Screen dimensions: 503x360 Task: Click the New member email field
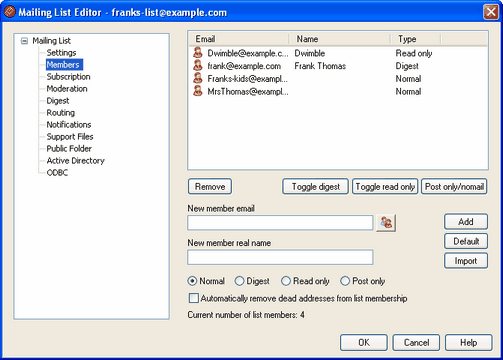[280, 223]
